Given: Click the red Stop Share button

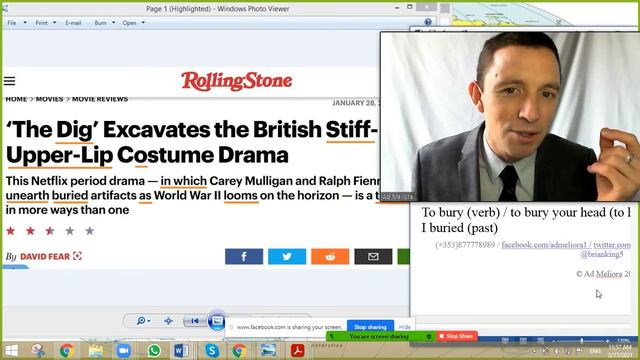Looking at the screenshot, I should point(456,336).
